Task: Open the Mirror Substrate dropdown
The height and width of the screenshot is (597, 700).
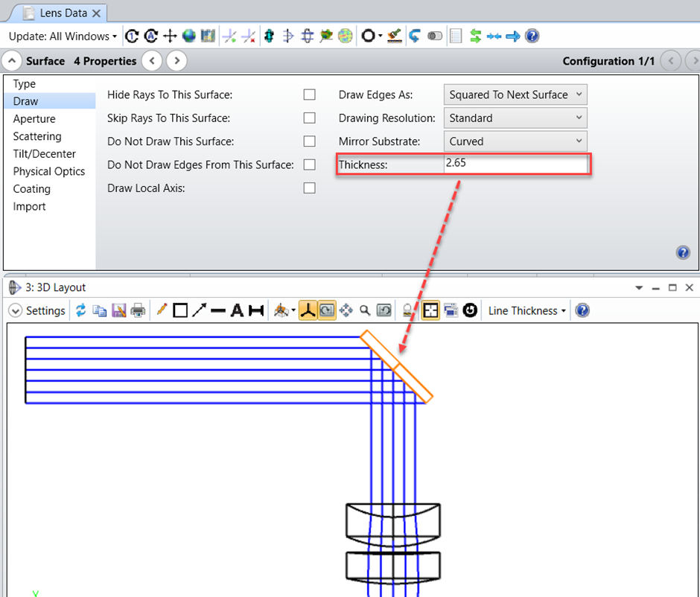Action: pos(515,141)
